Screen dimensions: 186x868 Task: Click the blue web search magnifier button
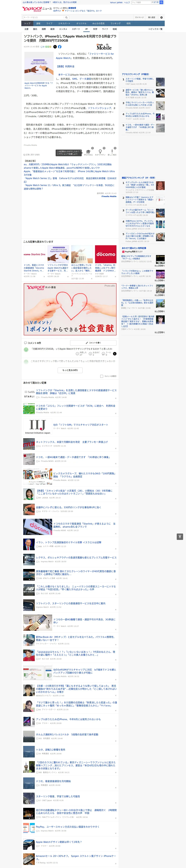[161, 2]
